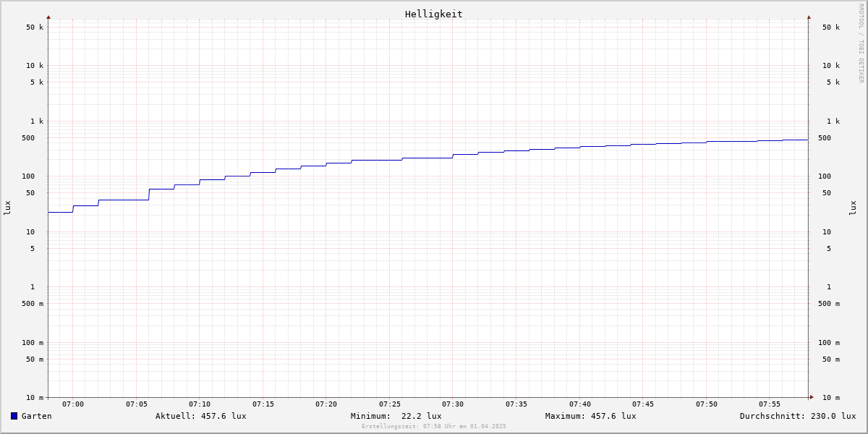Click the 07:30 time axis label
The height and width of the screenshot is (434, 868).
[453, 404]
